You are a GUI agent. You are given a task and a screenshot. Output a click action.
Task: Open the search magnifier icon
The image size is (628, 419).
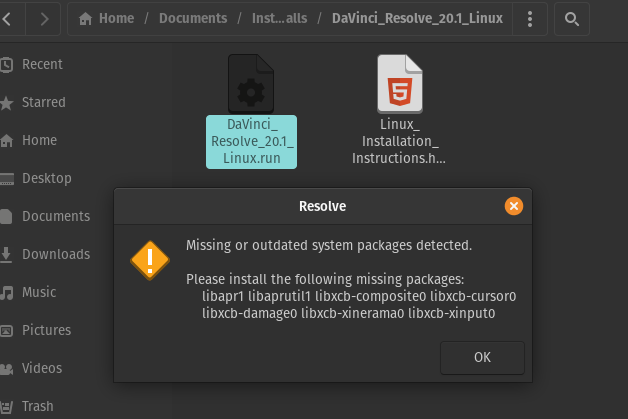(x=572, y=19)
